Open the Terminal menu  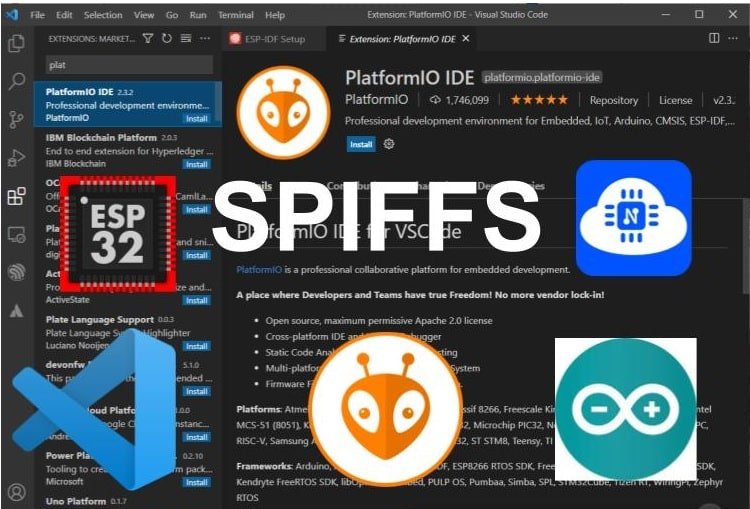[236, 15]
